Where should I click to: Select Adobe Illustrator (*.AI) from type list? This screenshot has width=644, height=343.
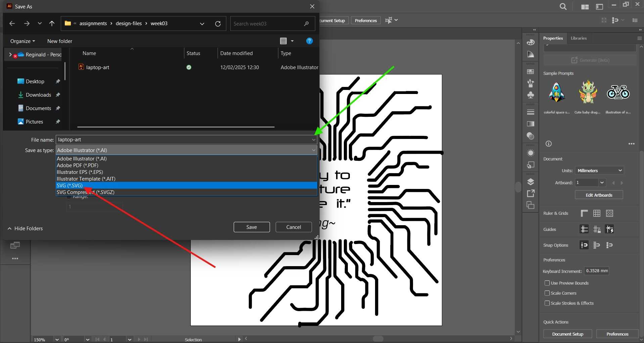tap(186, 158)
